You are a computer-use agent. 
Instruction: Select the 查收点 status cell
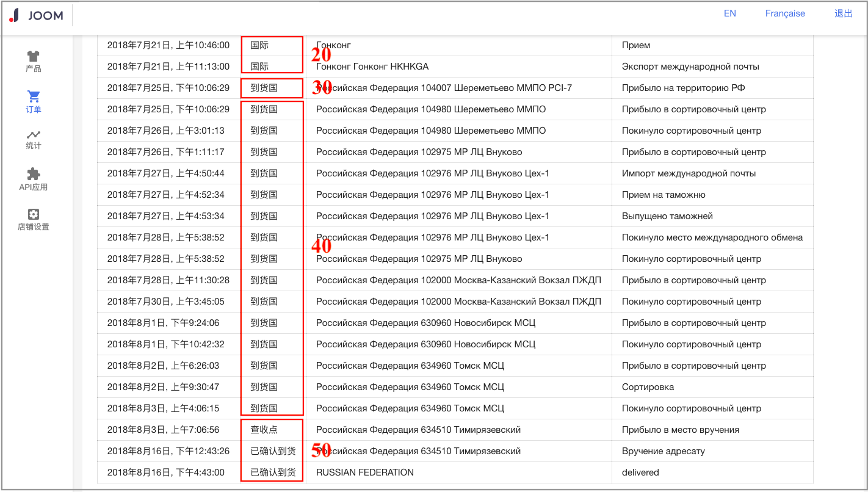264,430
